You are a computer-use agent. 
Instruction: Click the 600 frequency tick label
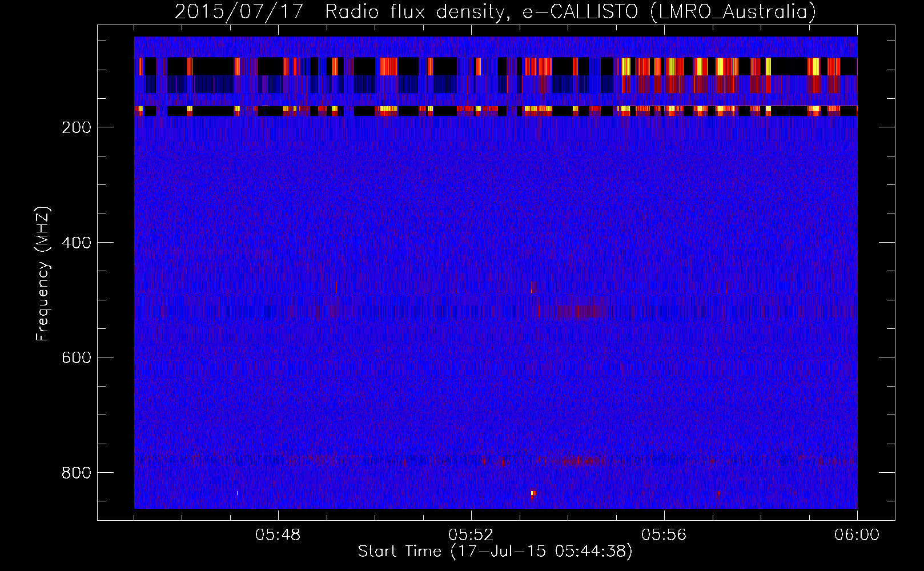[x=77, y=357]
